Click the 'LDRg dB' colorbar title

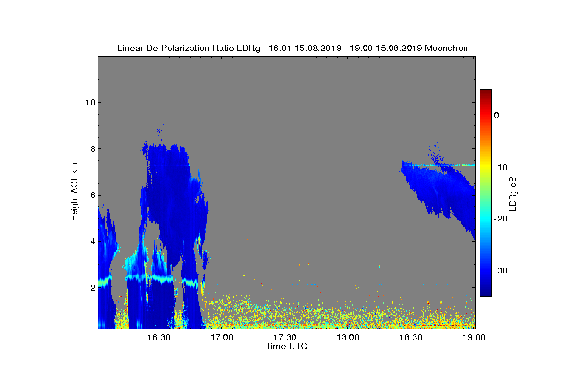click(514, 194)
